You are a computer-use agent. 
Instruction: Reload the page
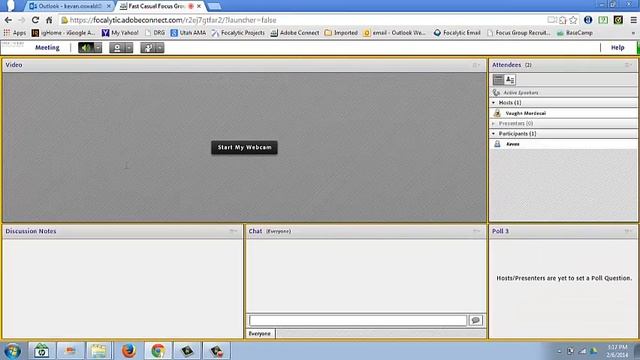pos(36,20)
